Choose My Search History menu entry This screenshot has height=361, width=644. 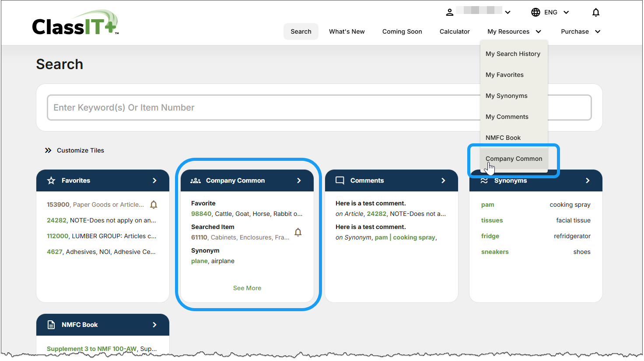(513, 54)
